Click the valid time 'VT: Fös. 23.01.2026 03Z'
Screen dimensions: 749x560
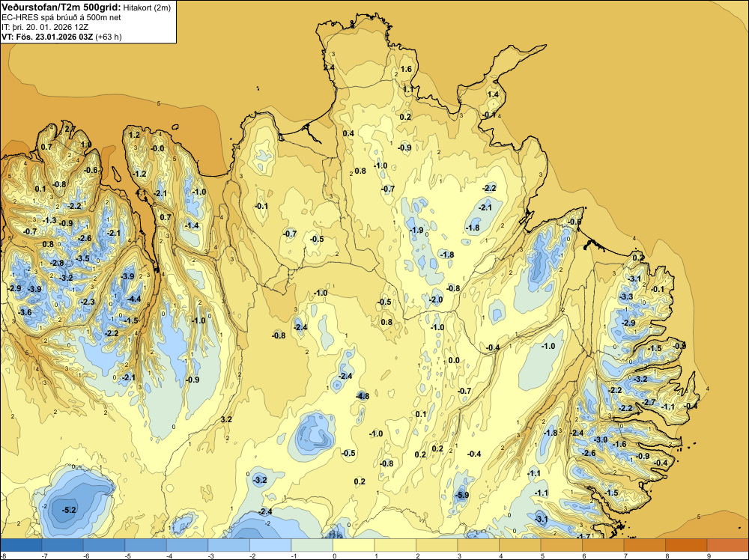[46, 37]
